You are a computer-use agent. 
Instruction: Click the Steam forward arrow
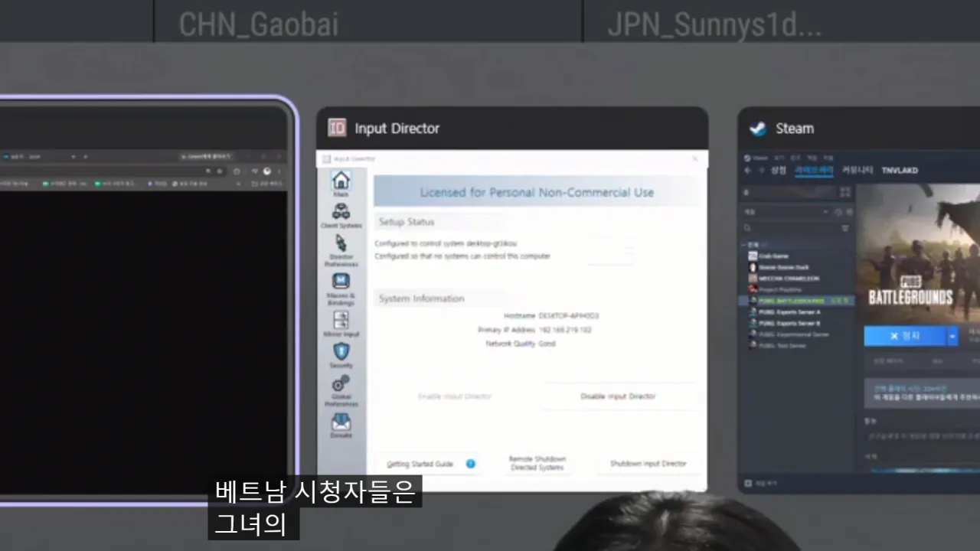(760, 170)
